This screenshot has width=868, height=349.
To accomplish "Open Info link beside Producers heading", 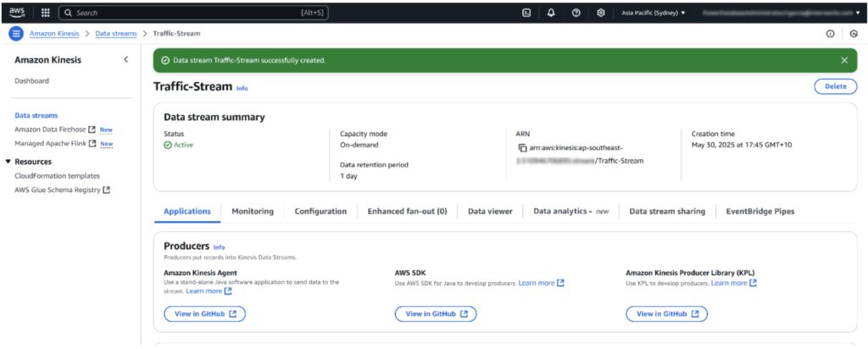I will point(220,247).
